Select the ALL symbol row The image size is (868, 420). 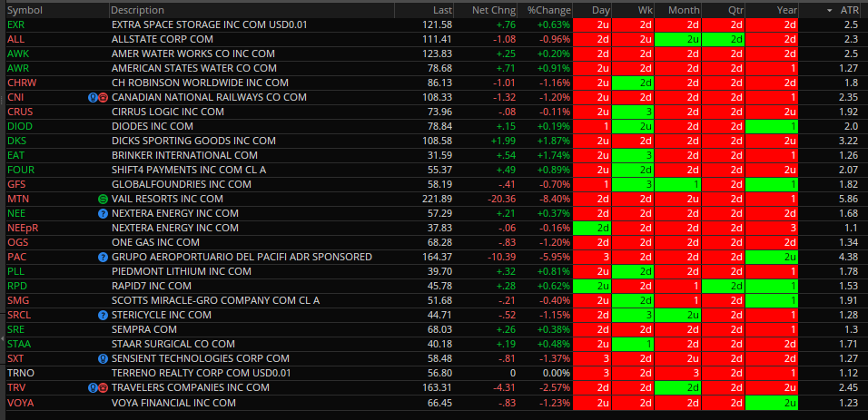point(15,39)
